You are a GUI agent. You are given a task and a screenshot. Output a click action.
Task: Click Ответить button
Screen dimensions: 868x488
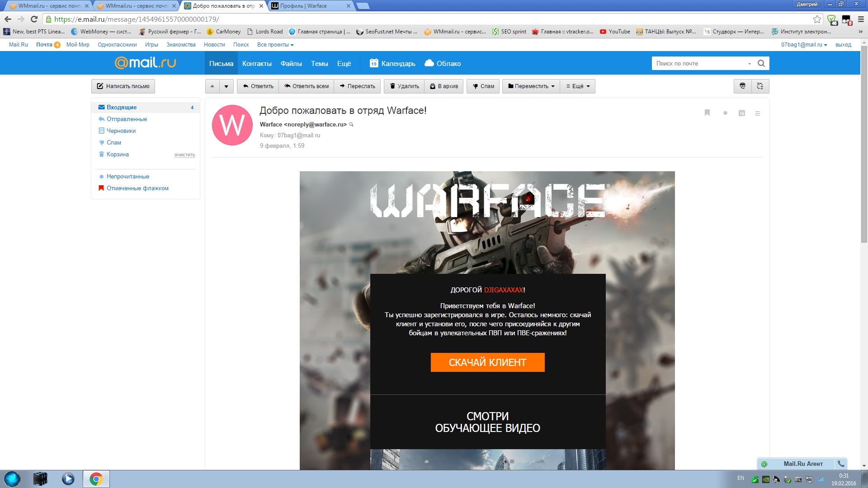258,86
